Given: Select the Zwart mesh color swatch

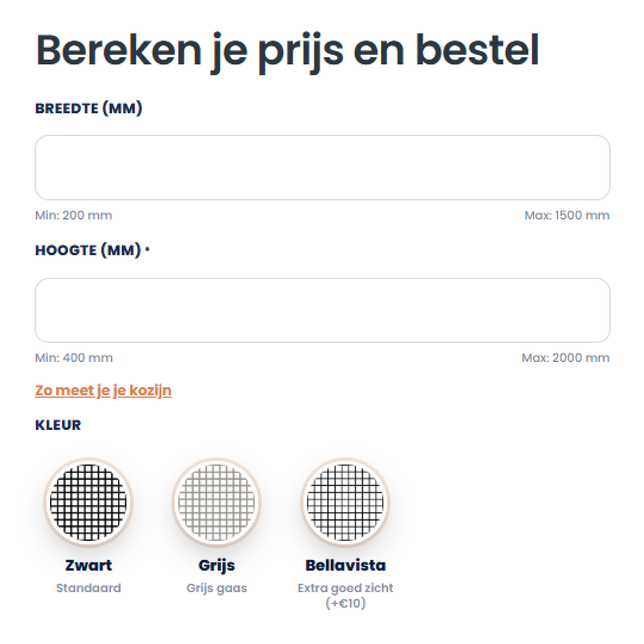Looking at the screenshot, I should click(88, 502).
